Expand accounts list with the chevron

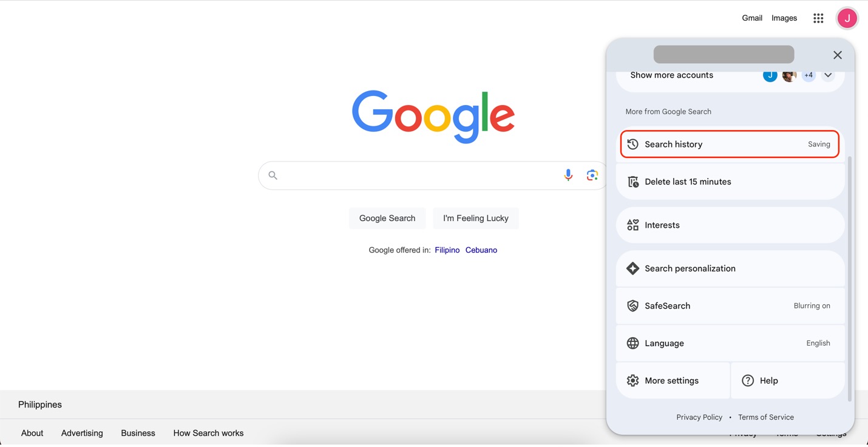(828, 75)
